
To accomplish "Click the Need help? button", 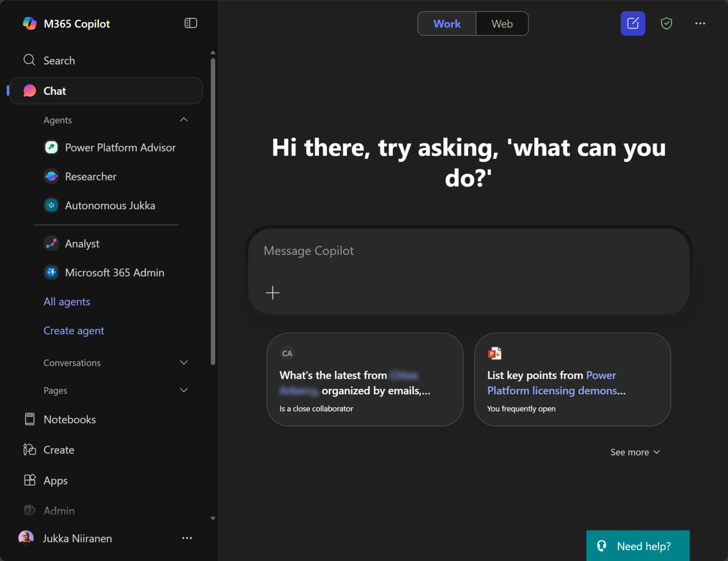I will point(638,546).
